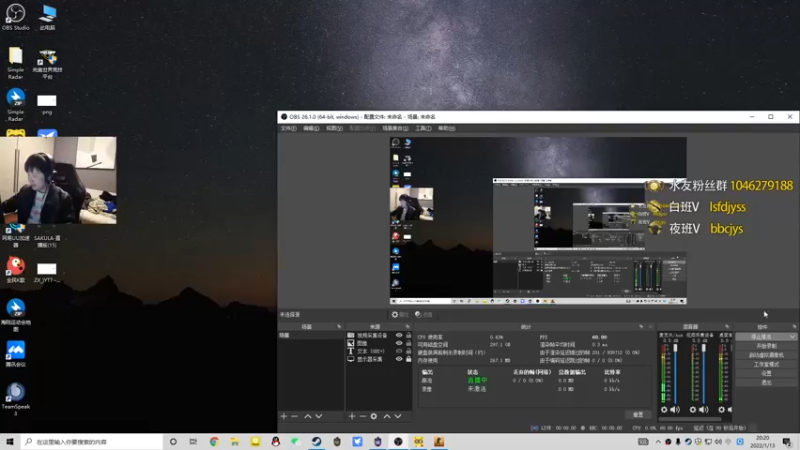Mute the 麦克风/Aux channel speaker icon
The height and width of the screenshot is (450, 800).
coord(676,410)
